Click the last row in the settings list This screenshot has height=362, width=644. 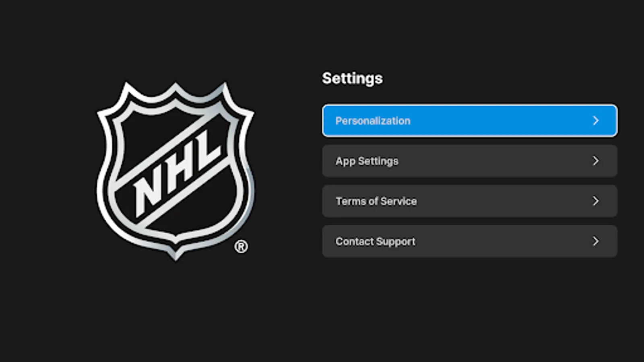(469, 241)
